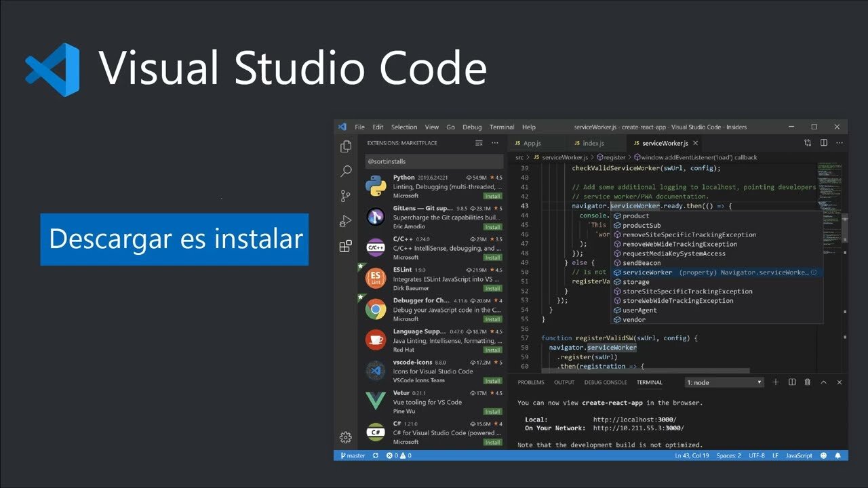868x488 pixels.
Task: Click the ESLint extension icon
Action: 376,279
